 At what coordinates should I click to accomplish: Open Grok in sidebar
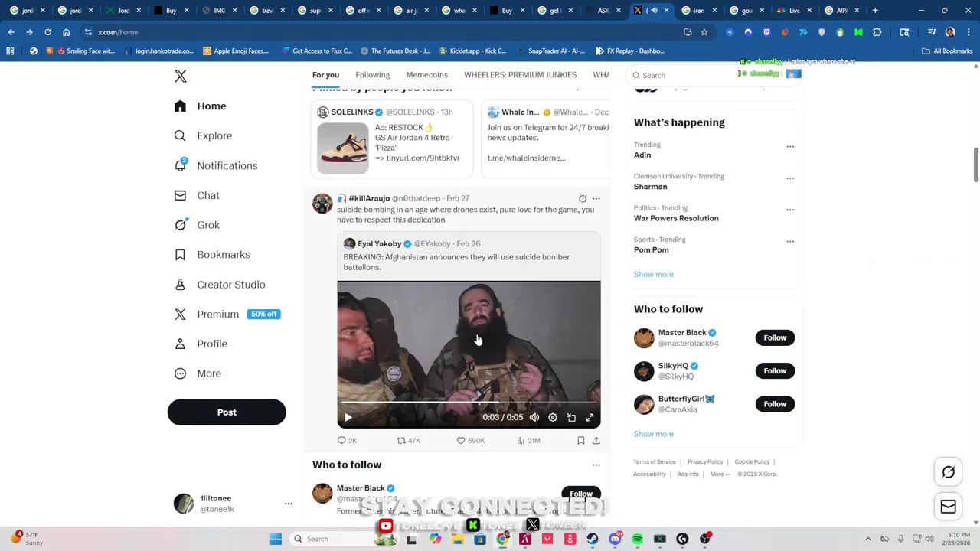[197, 225]
